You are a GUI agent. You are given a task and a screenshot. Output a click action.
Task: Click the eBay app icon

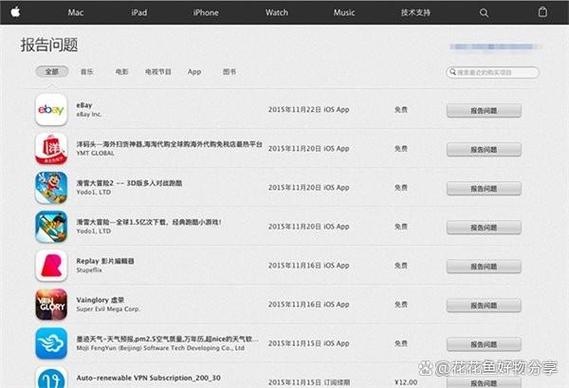[51, 110]
